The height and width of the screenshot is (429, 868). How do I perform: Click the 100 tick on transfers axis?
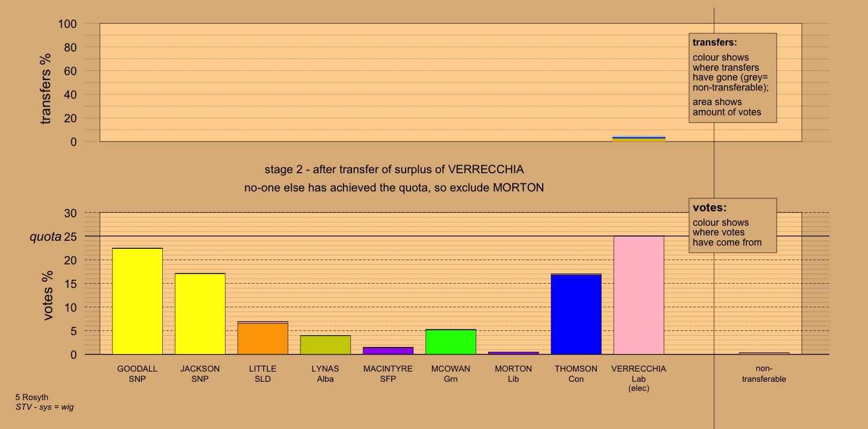pyautogui.click(x=68, y=24)
